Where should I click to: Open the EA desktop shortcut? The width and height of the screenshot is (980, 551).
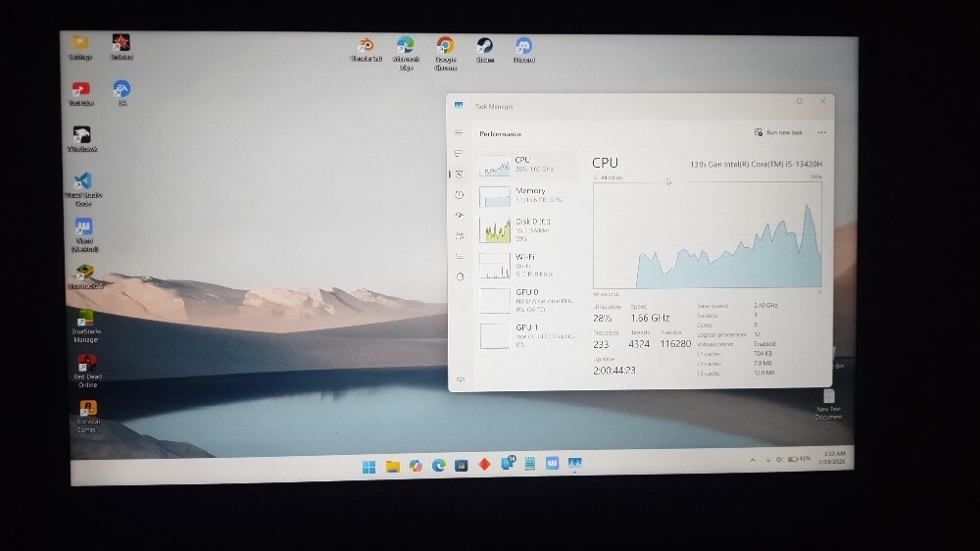coord(122,92)
